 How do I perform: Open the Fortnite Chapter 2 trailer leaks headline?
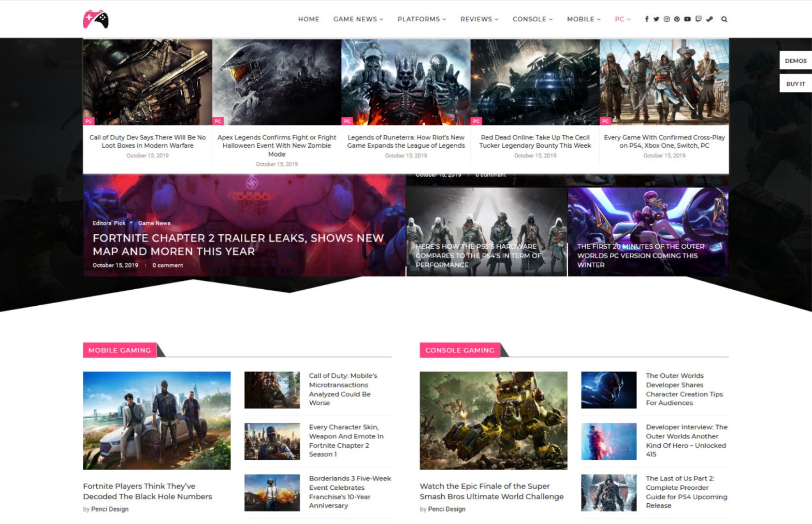tap(238, 245)
